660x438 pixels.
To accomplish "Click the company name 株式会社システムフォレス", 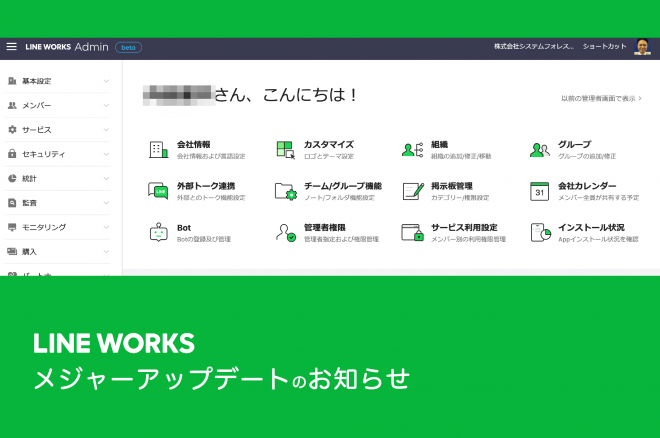I will click(x=533, y=46).
